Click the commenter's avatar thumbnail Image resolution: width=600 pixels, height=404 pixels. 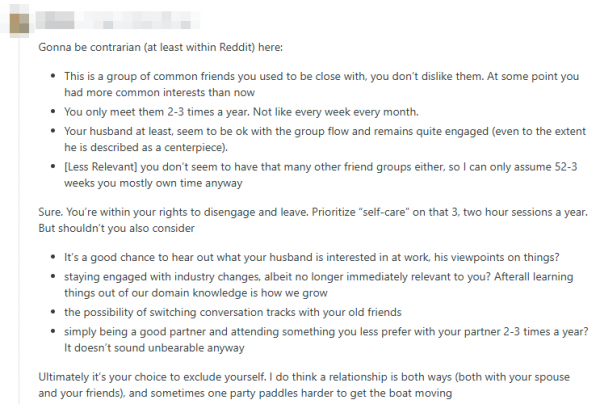19,19
